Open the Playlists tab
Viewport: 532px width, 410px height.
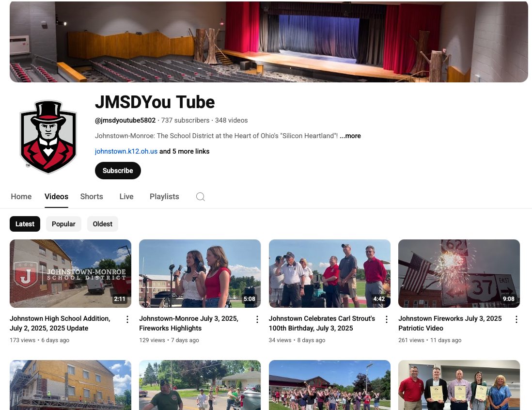click(x=164, y=196)
